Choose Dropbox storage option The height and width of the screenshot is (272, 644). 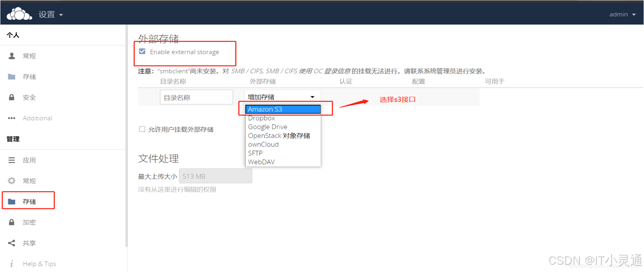point(283,118)
